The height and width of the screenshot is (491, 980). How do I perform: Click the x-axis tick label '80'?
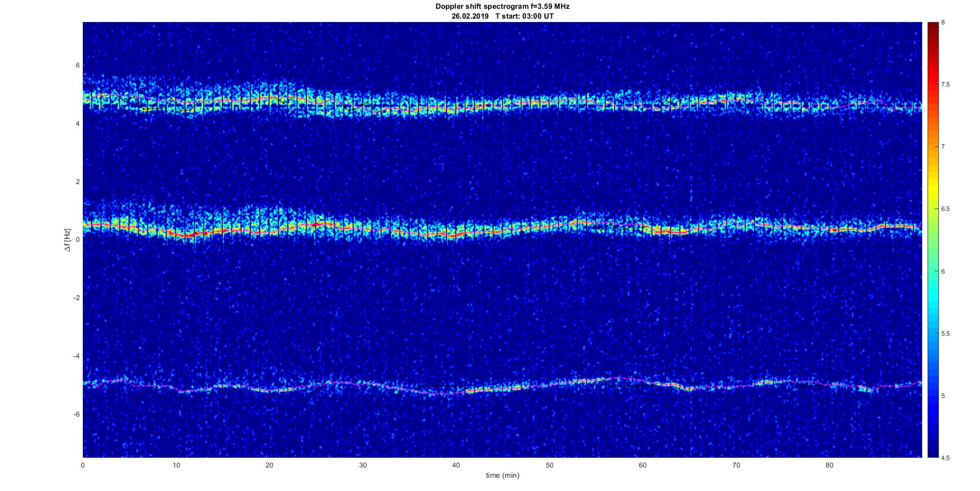click(x=829, y=465)
